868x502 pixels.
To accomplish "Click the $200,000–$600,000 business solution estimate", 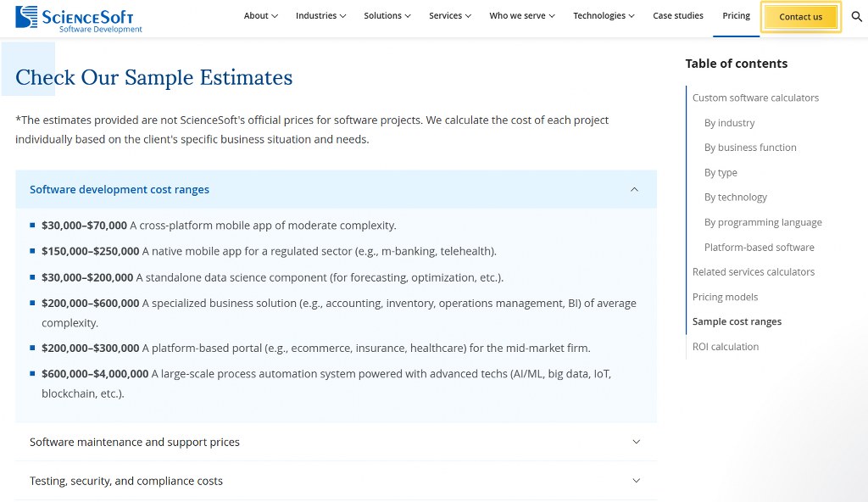I will (x=339, y=313).
